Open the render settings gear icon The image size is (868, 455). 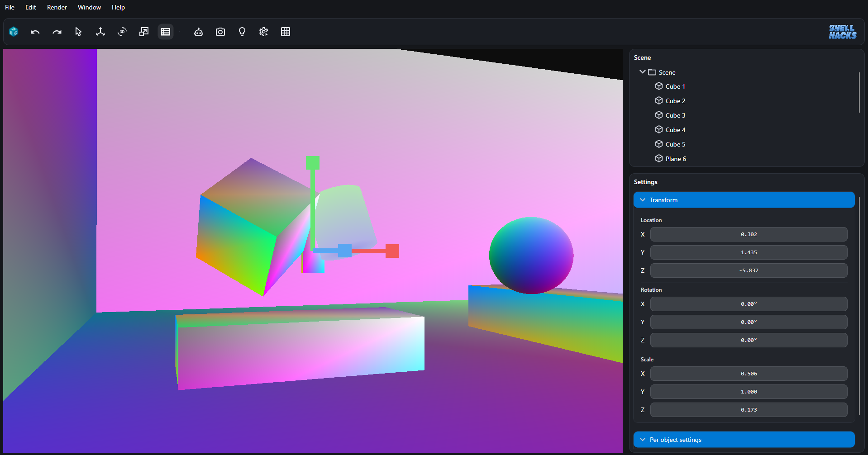pyautogui.click(x=263, y=32)
